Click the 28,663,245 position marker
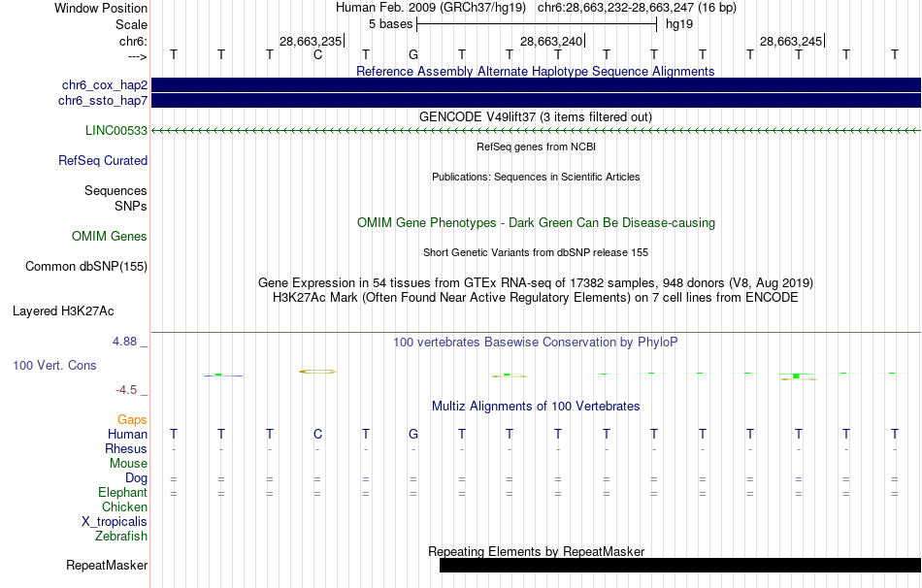 click(791, 41)
